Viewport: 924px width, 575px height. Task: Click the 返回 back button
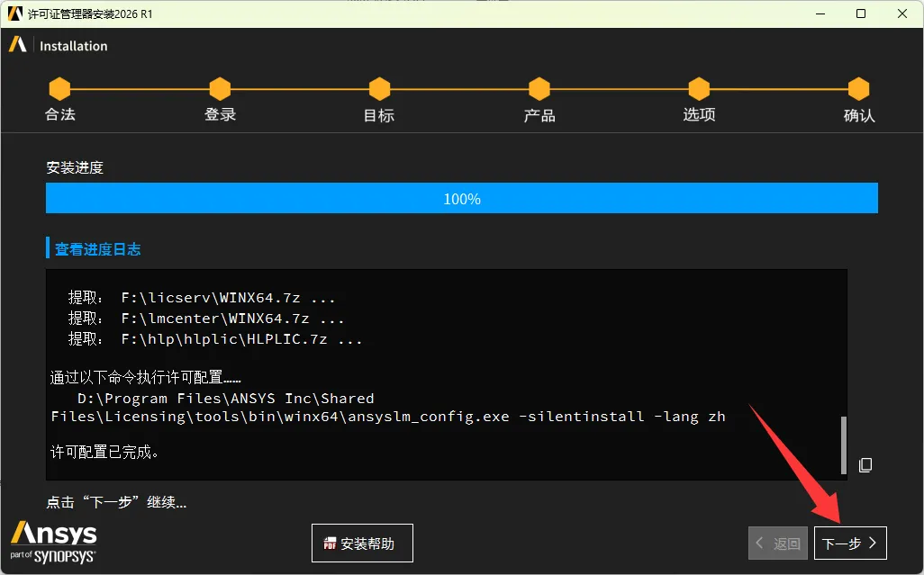tap(779, 543)
